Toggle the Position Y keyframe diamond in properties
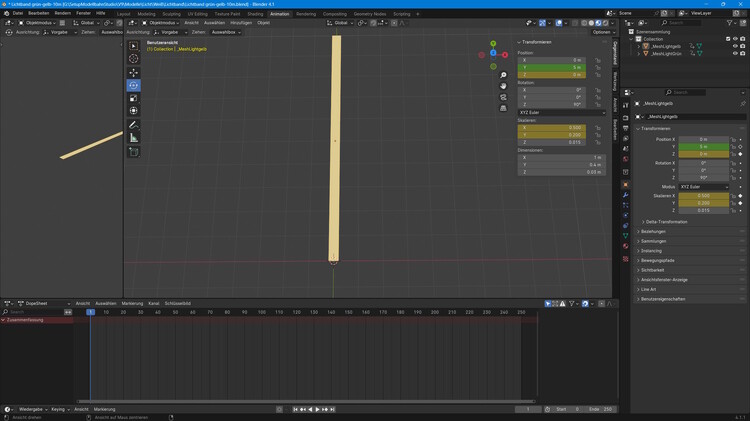 pyautogui.click(x=740, y=147)
